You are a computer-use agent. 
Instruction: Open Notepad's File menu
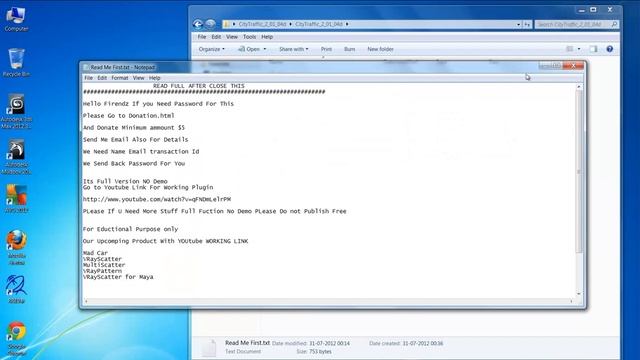89,78
